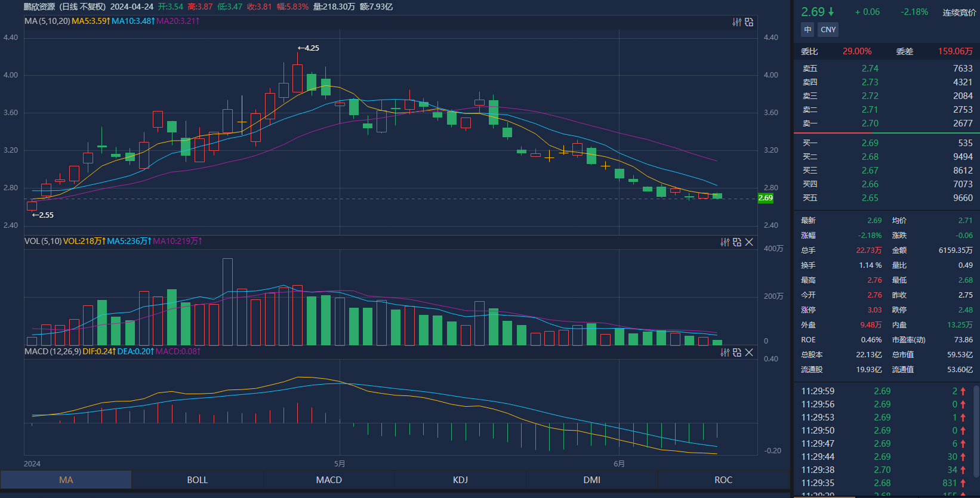Switch the main chart indicator via swap icon
The width and height of the screenshot is (980, 498).
[x=749, y=22]
